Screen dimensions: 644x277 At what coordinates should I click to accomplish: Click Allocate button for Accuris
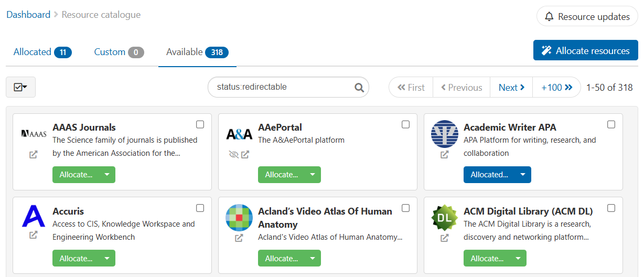pos(76,258)
